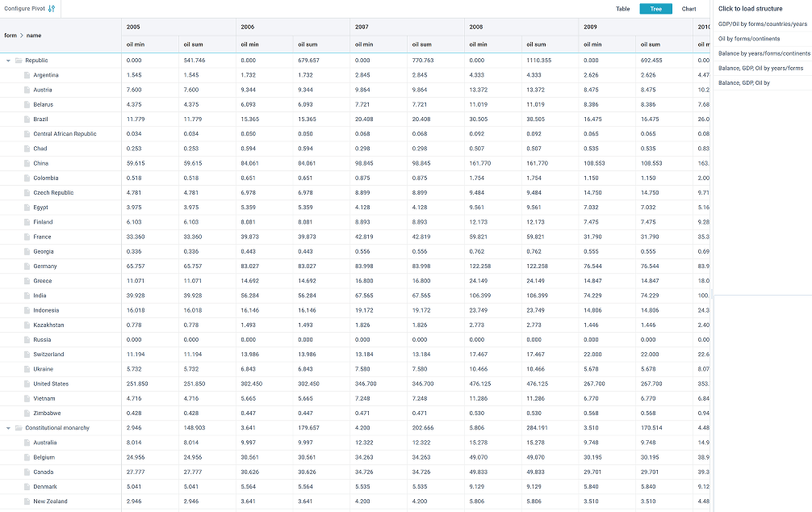Select the Central African Republic row

pos(354,134)
